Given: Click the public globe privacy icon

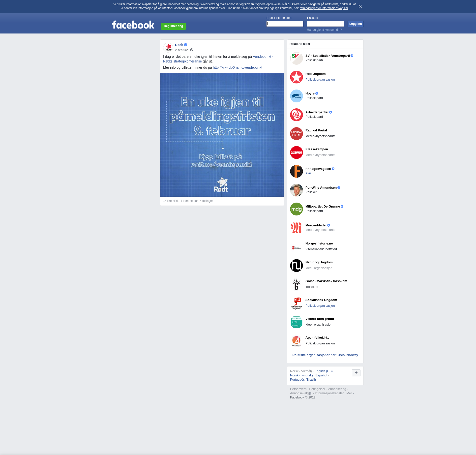Looking at the screenshot, I should click(192, 50).
